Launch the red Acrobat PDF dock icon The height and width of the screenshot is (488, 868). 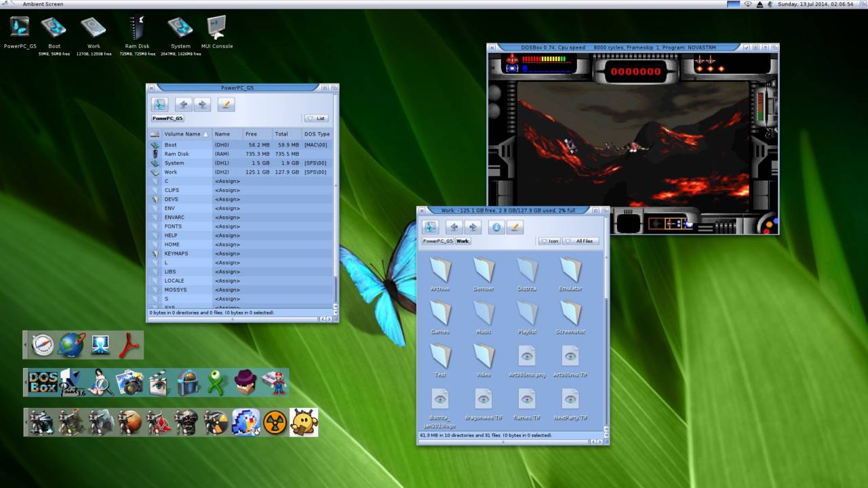tap(130, 346)
